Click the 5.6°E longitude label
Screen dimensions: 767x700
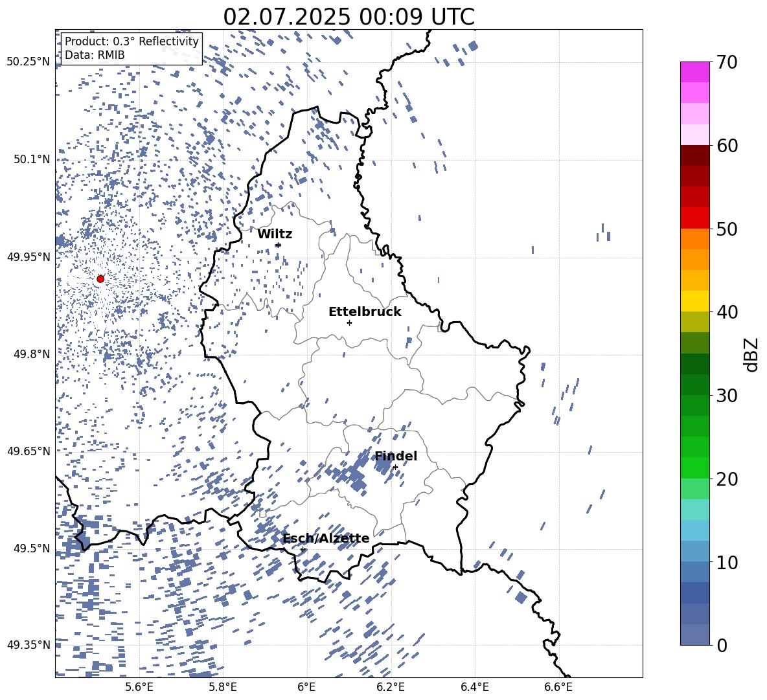139,687
